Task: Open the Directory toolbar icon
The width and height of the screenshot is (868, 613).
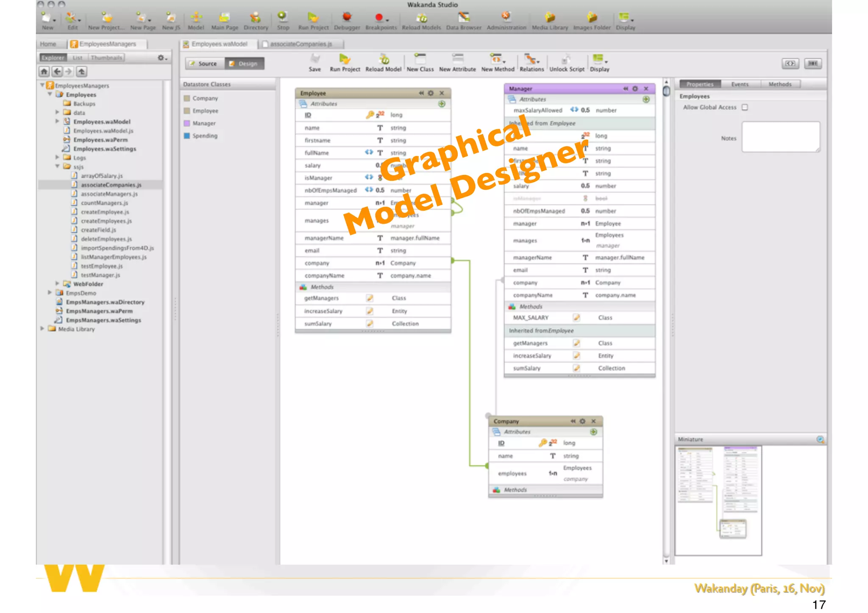Action: (x=256, y=18)
